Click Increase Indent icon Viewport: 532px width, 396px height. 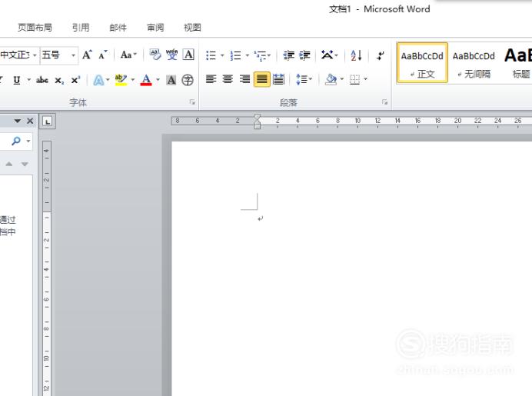[x=304, y=55]
